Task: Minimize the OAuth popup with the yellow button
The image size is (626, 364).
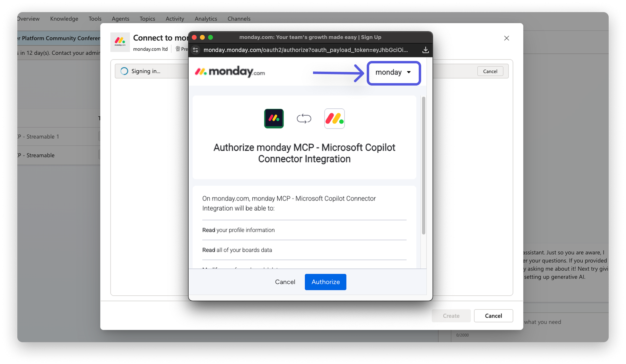Action: coord(202,37)
